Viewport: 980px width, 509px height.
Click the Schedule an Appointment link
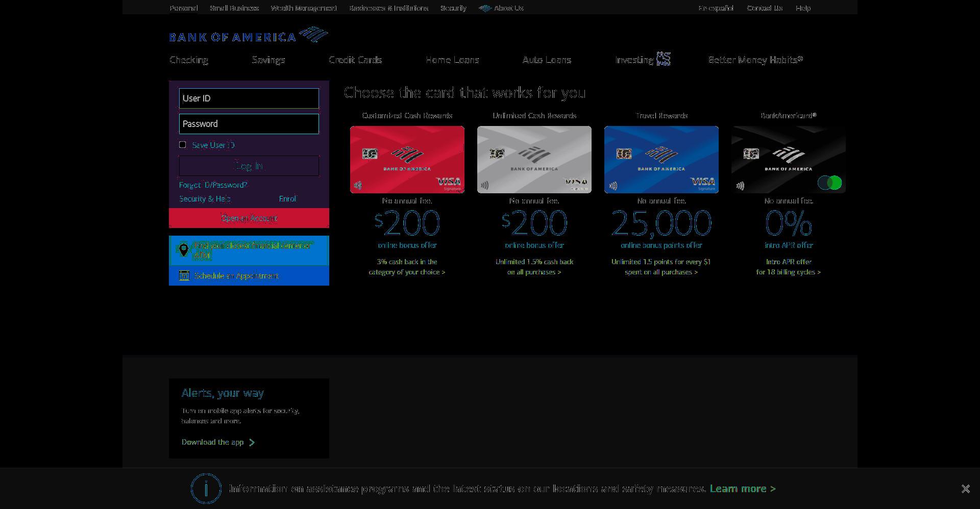(236, 275)
